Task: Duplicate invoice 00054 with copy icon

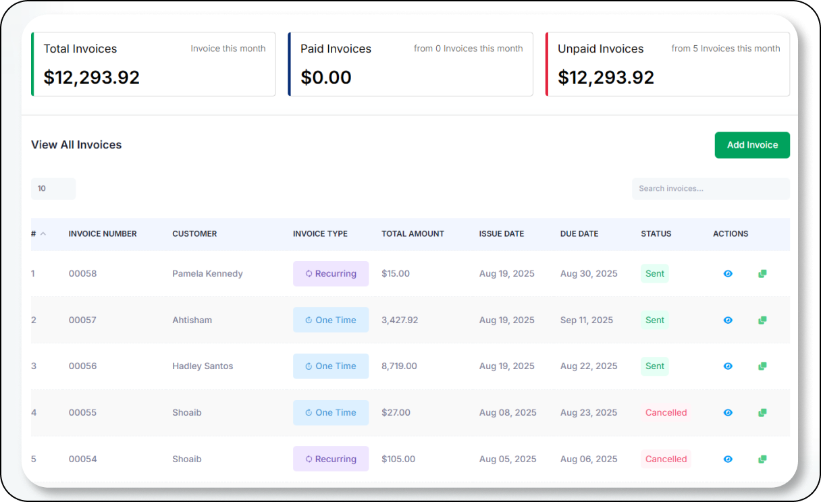Action: point(762,459)
